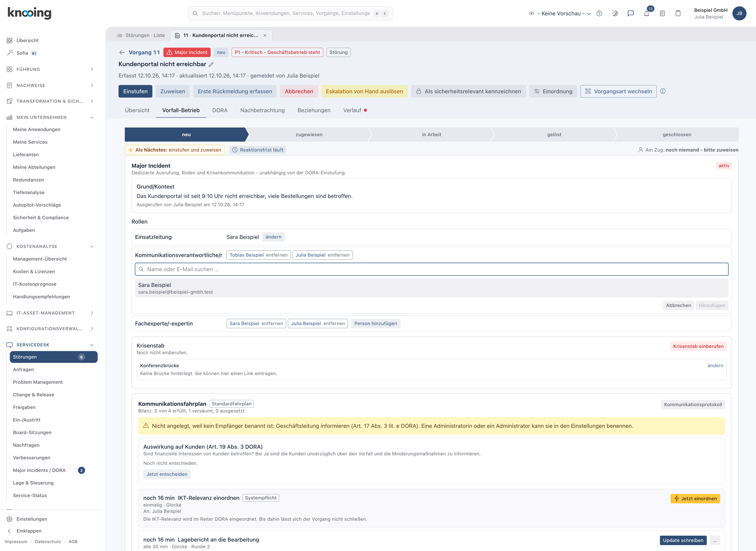Click the Einstufen button
Image resolution: width=756 pixels, height=551 pixels.
point(135,91)
